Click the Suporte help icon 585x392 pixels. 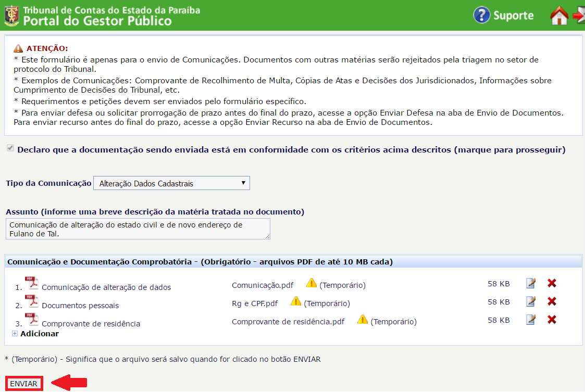[x=482, y=15]
